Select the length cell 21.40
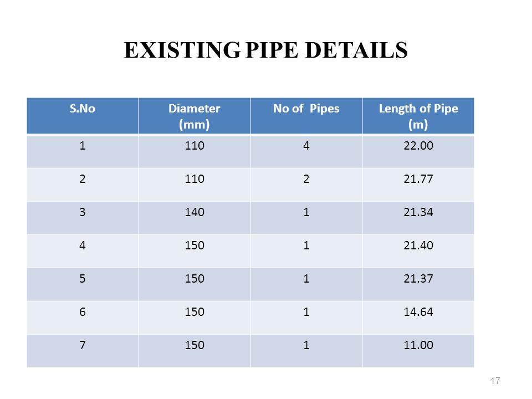Viewport: 532px width, 399px height. [x=418, y=251]
